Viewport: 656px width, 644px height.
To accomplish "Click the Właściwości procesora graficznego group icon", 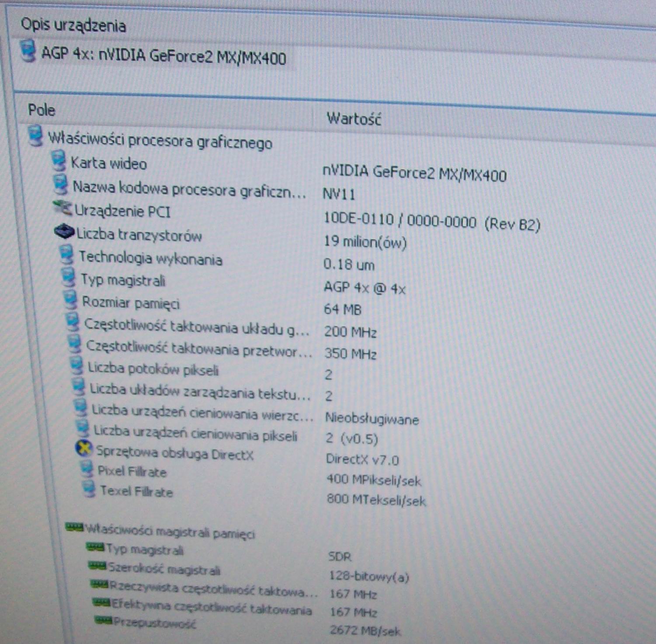I will tap(35, 136).
